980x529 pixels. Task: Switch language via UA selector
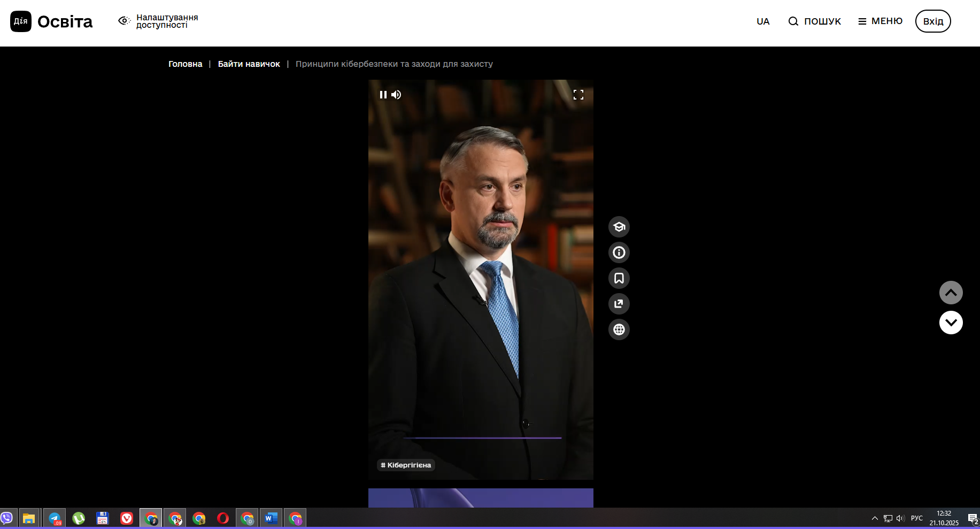pos(762,21)
